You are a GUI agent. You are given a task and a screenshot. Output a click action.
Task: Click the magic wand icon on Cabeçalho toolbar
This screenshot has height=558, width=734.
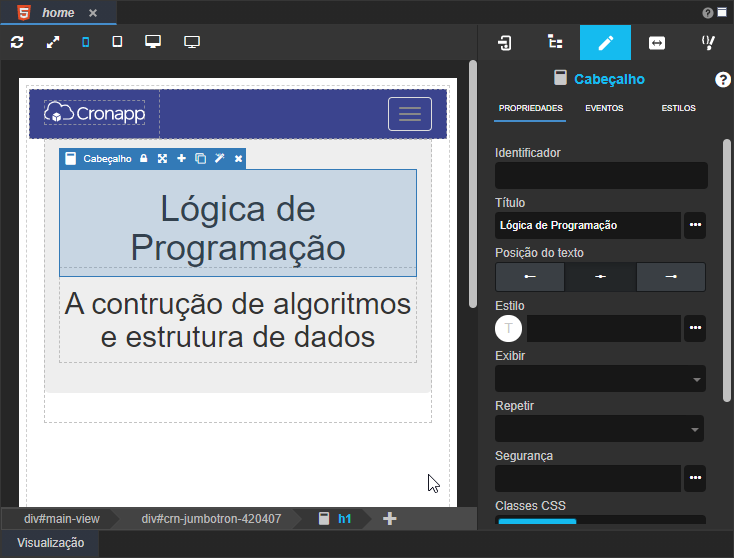pos(220,158)
